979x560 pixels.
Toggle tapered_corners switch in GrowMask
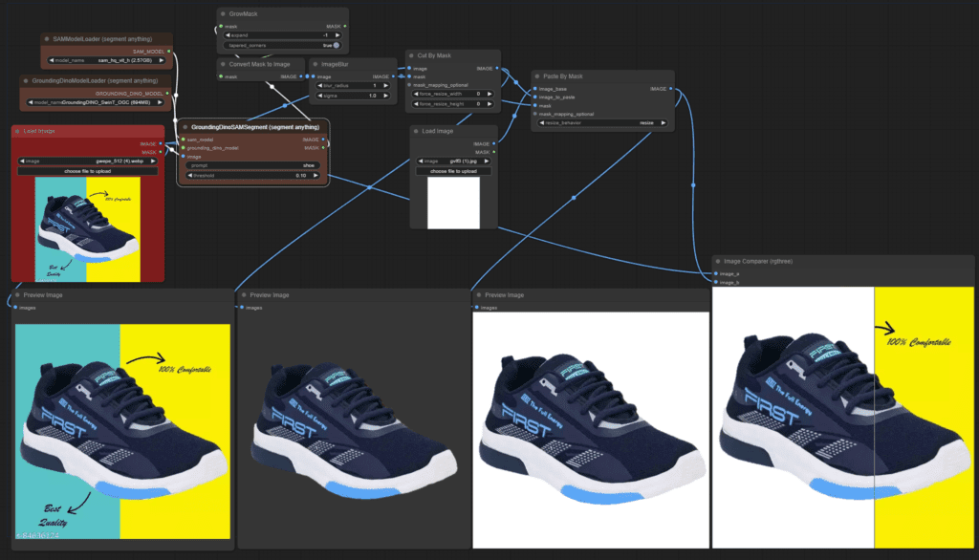coord(336,46)
